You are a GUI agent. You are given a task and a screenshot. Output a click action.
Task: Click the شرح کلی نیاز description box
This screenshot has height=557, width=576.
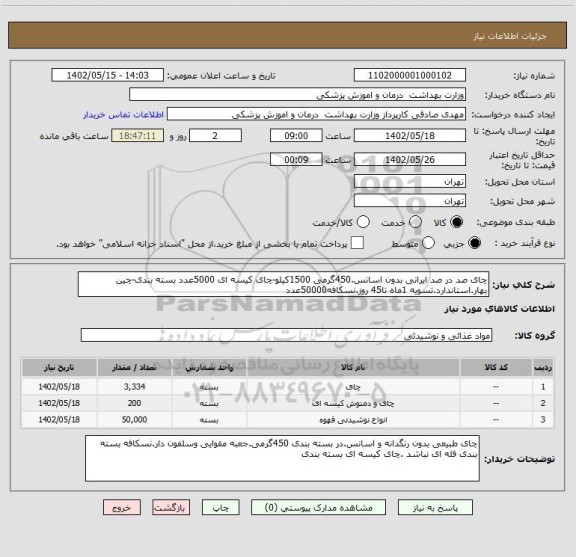(283, 284)
